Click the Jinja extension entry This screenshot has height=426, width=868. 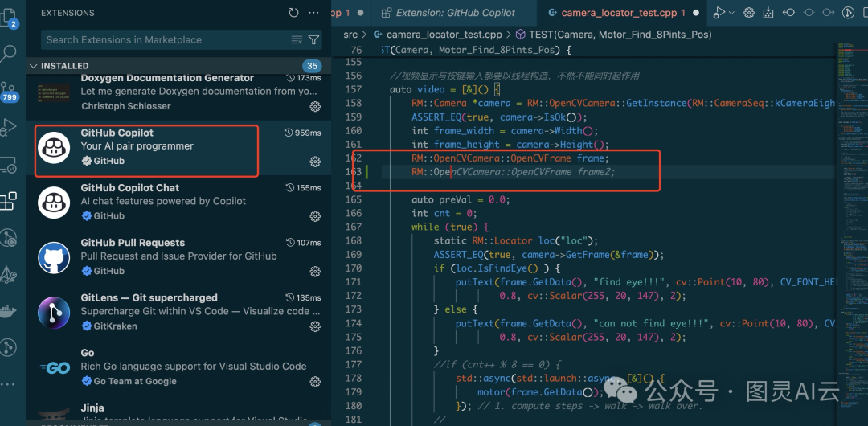pyautogui.click(x=178, y=410)
